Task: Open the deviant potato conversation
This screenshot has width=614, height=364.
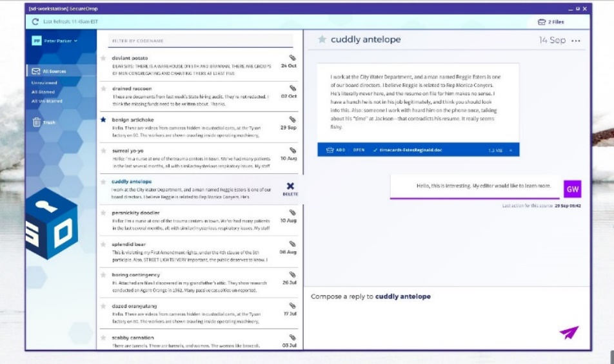Action: coord(199,66)
